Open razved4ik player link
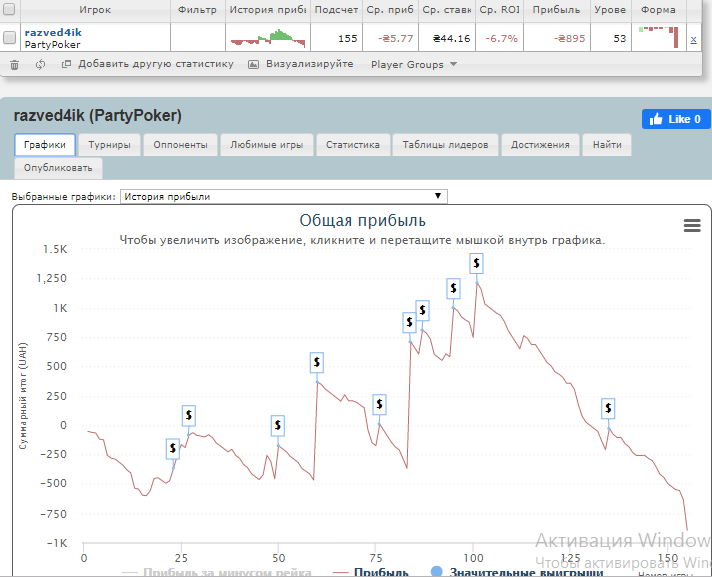 (x=53, y=33)
